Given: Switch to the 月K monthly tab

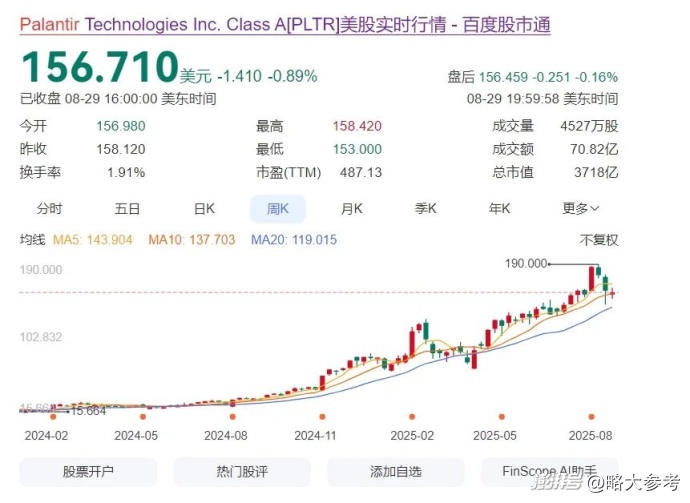Looking at the screenshot, I should pyautogui.click(x=351, y=208).
